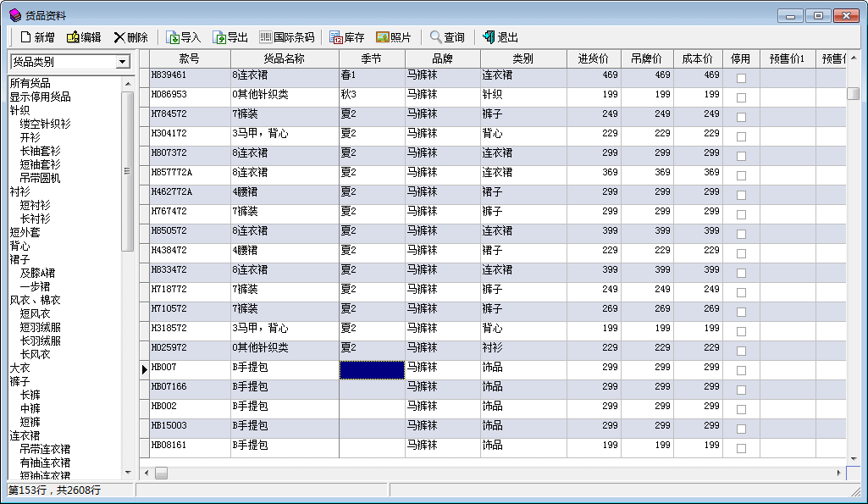This screenshot has width=868, height=504.
Task: Open the 库存 (Inventory) tool
Action: coord(336,37)
